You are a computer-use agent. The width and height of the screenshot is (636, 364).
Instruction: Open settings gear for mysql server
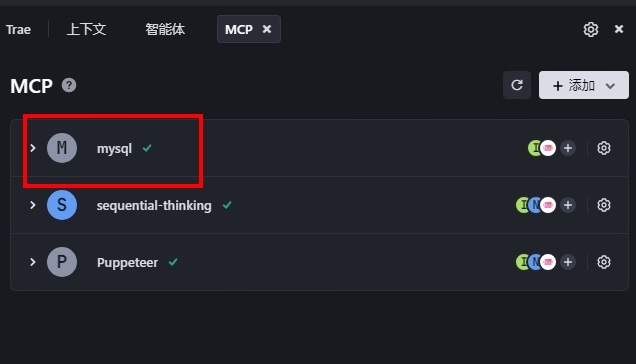click(604, 148)
